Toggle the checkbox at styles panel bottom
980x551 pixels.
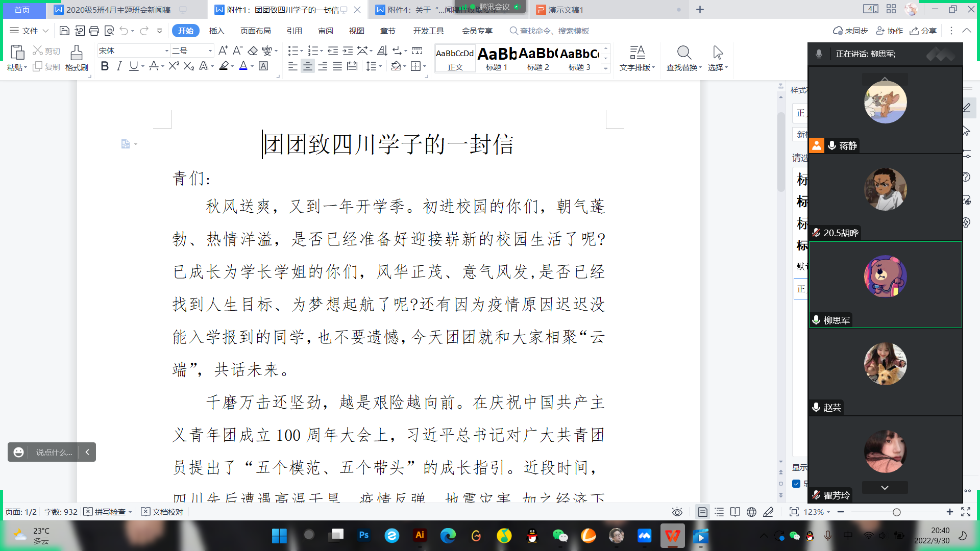click(x=796, y=484)
